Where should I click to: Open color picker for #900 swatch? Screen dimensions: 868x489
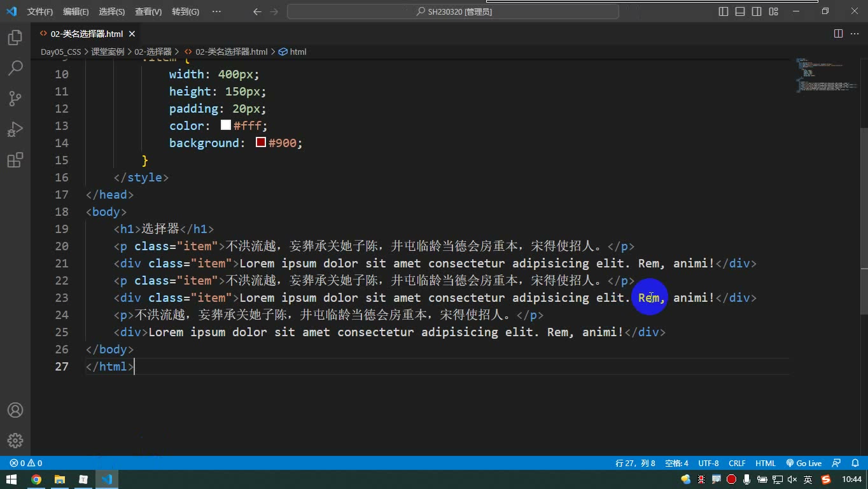tap(261, 142)
